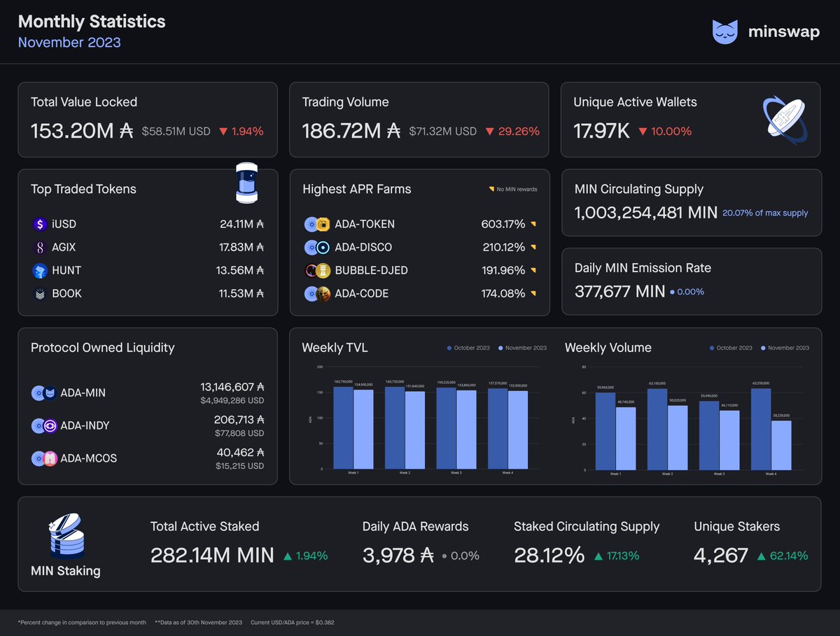Screen dimensions: 840x636
Task: Click the Highest APR Farms heading
Action: (x=357, y=189)
